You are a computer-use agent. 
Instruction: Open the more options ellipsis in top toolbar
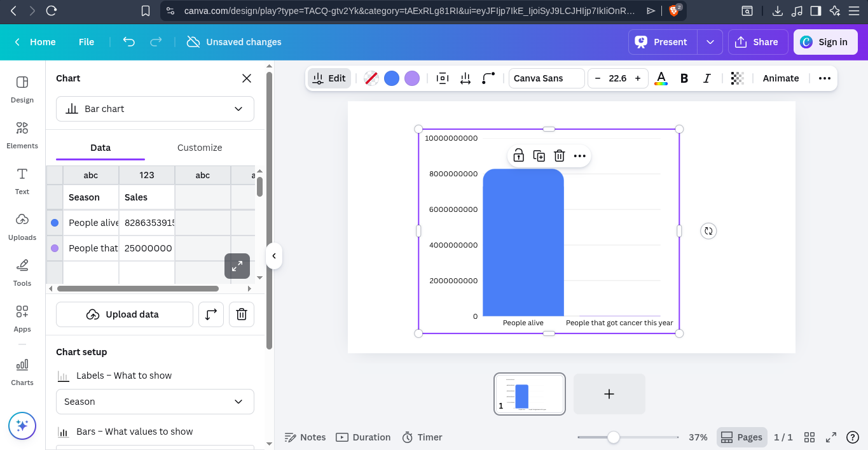pyautogui.click(x=825, y=78)
